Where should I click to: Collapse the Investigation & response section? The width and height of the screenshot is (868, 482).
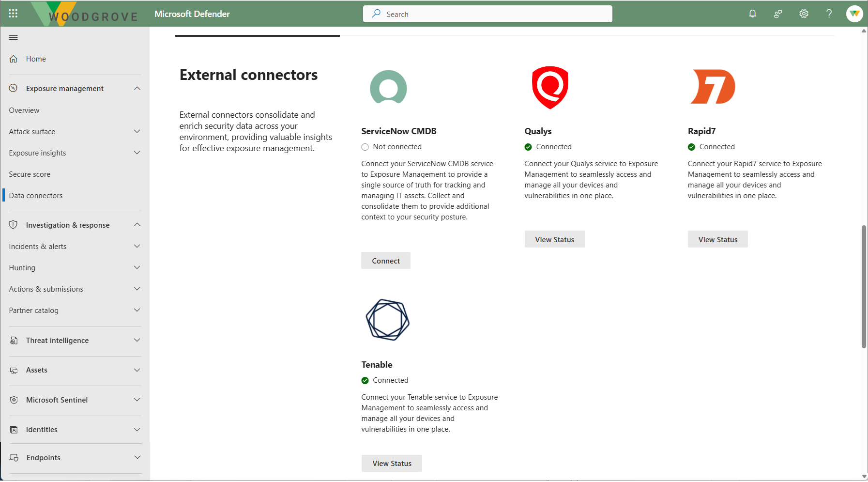pos(137,225)
